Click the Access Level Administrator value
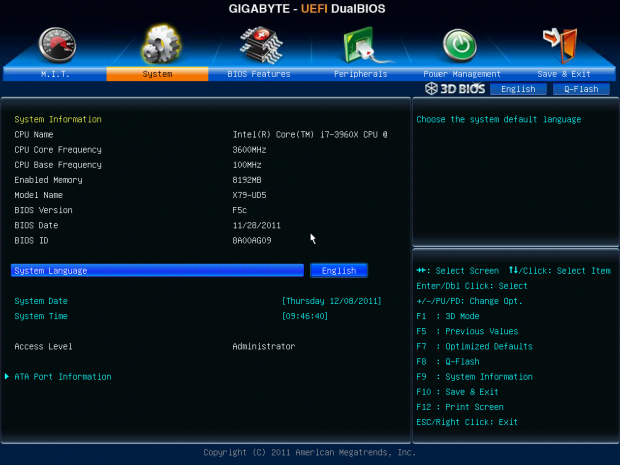Screen dimensions: 620x465 (263, 346)
